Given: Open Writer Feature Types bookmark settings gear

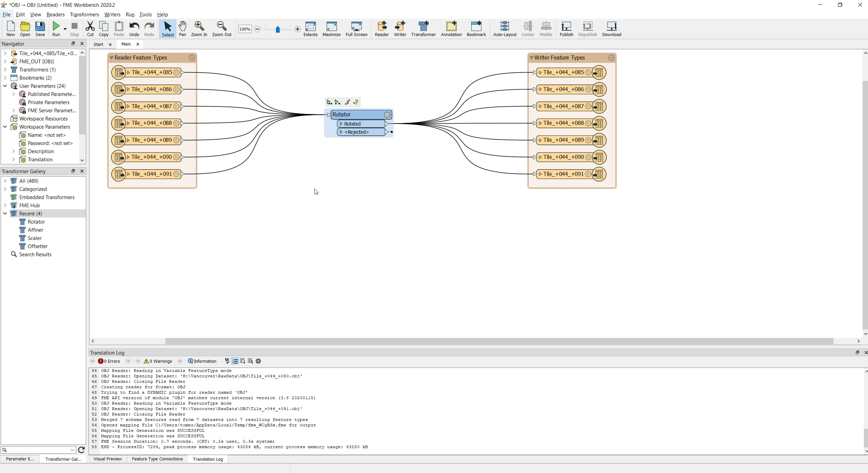Looking at the screenshot, I should (x=611, y=58).
